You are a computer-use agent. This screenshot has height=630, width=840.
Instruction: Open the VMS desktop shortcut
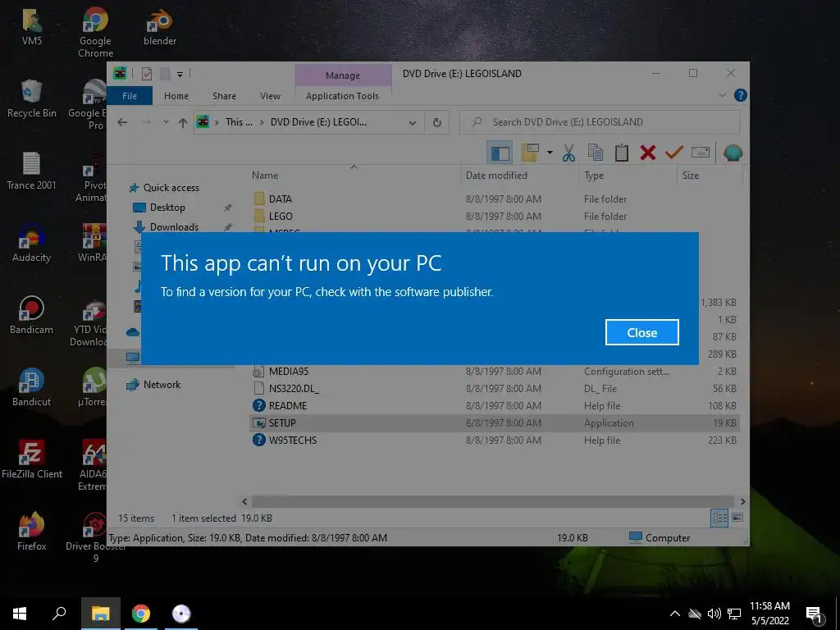click(32, 27)
